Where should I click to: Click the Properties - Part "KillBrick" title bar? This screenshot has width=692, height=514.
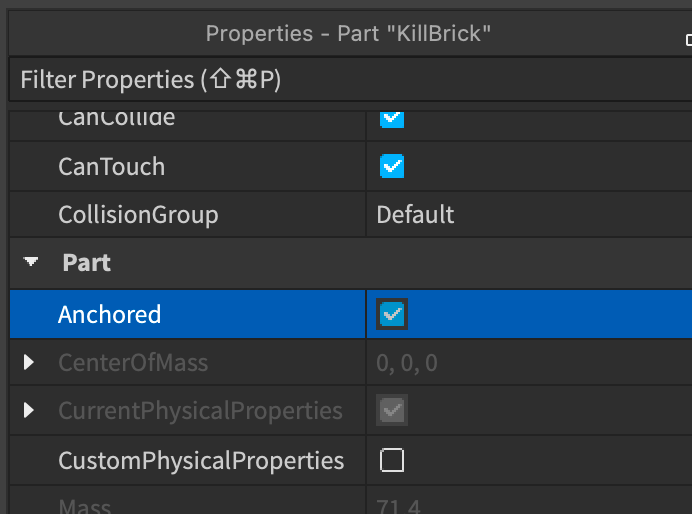click(348, 34)
